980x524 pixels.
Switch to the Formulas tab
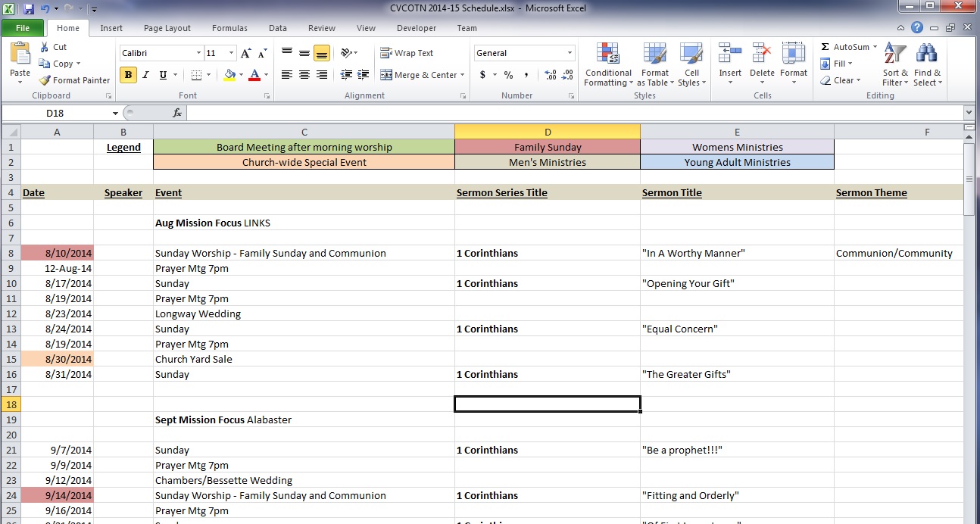tap(229, 28)
